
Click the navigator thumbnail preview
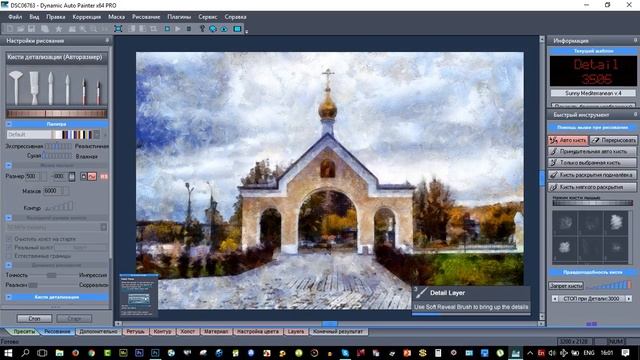(x=139, y=296)
